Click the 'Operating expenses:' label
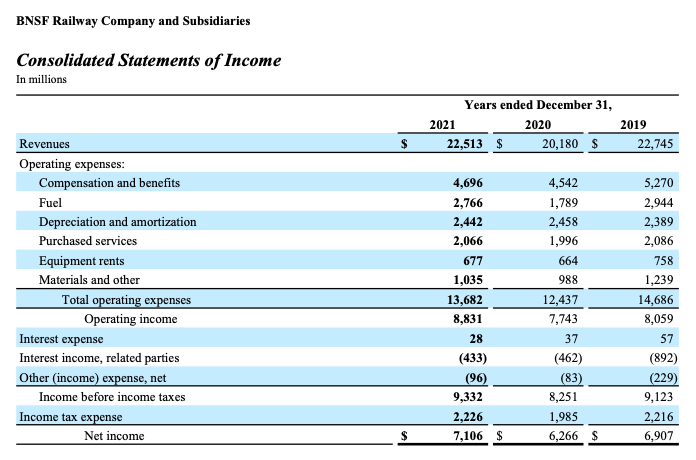Image resolution: width=696 pixels, height=460 pixels. click(x=72, y=164)
